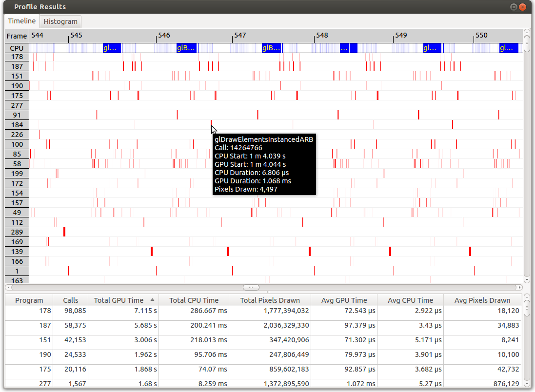535x392 pixels.
Task: Select program 178 row in timeline
Action: [x=17, y=57]
